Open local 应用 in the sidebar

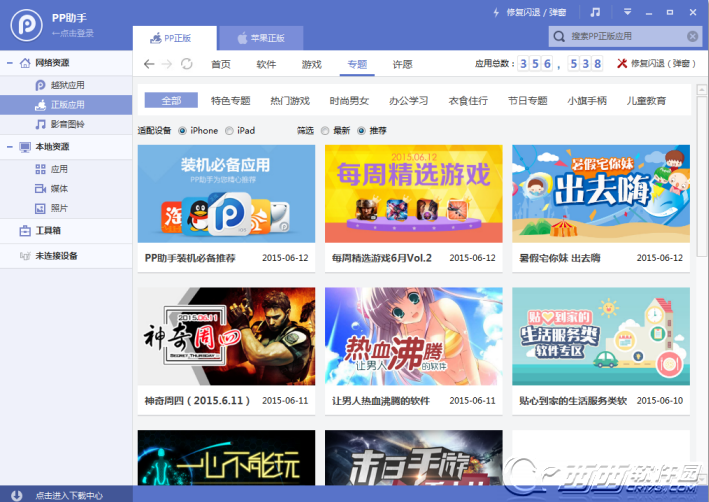click(66, 169)
